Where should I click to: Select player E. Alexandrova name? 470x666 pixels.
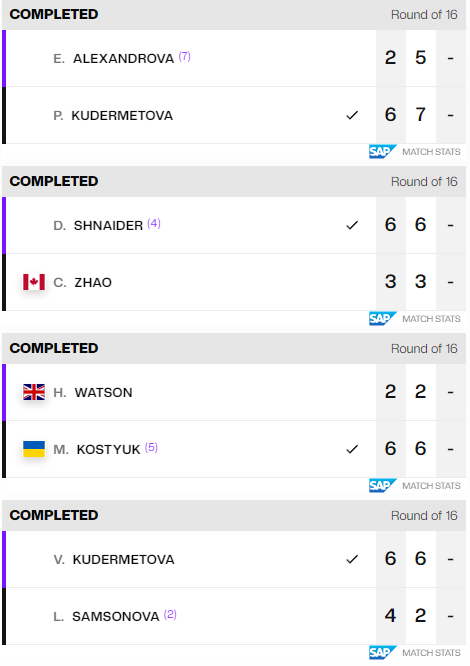coord(113,59)
